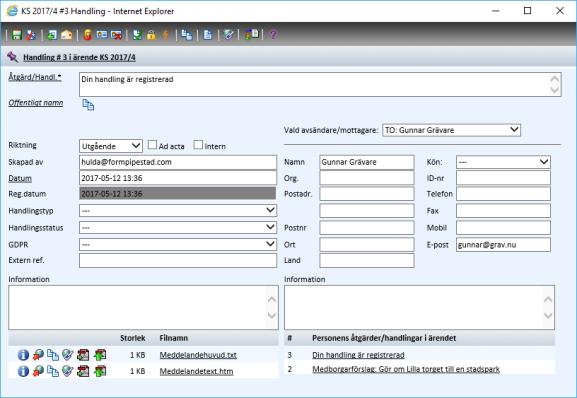Image resolution: width=577 pixels, height=398 pixels.
Task: Click the Org. input field
Action: click(367, 178)
